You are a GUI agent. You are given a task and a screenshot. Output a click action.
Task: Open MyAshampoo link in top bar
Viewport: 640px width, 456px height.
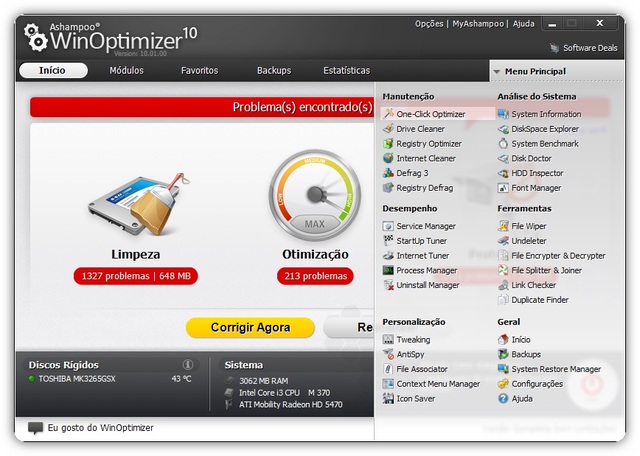tap(478, 24)
